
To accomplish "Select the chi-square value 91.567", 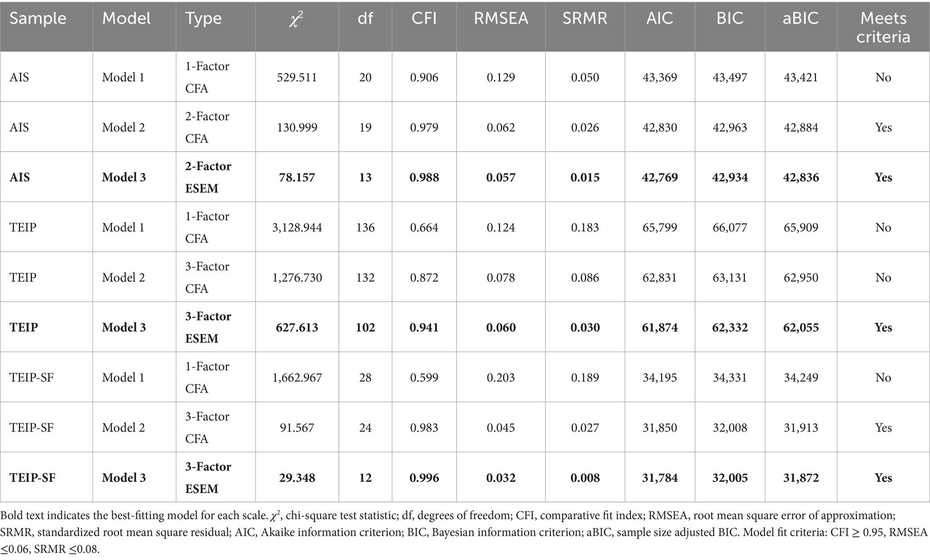I will (297, 428).
